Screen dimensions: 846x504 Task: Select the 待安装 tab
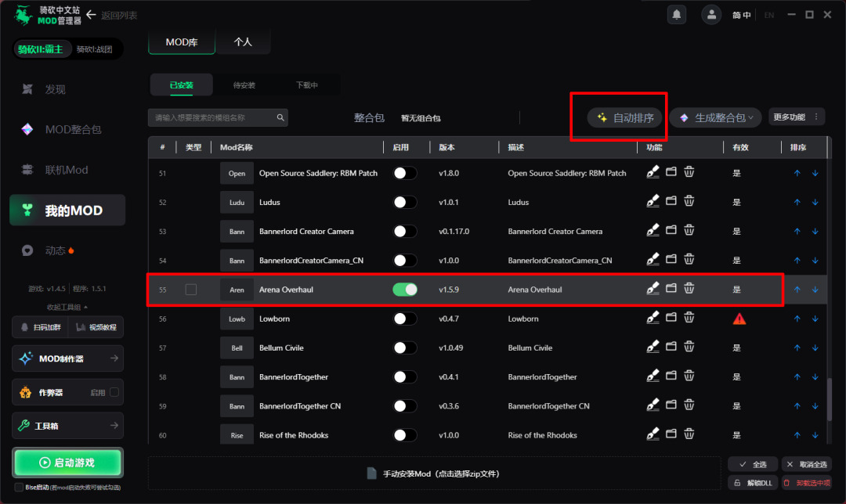(244, 85)
